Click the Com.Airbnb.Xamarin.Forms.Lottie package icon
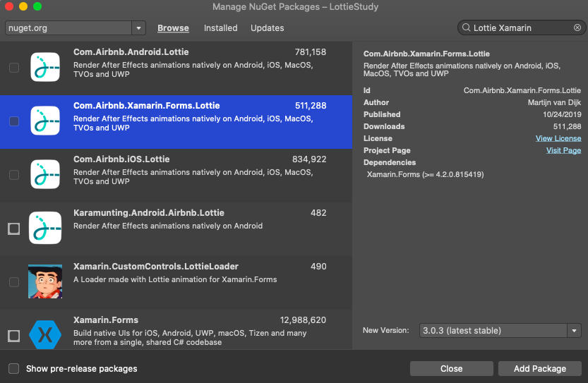The height and width of the screenshot is (383, 588). click(x=45, y=121)
